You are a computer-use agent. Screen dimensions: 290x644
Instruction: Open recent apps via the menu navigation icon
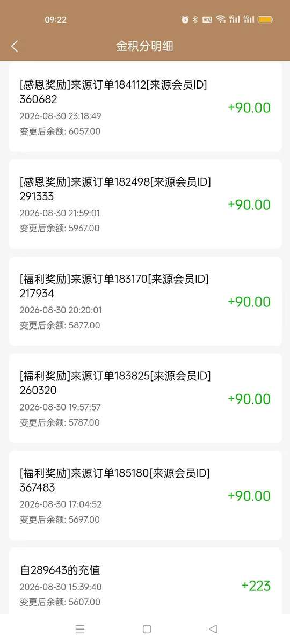coord(81,629)
